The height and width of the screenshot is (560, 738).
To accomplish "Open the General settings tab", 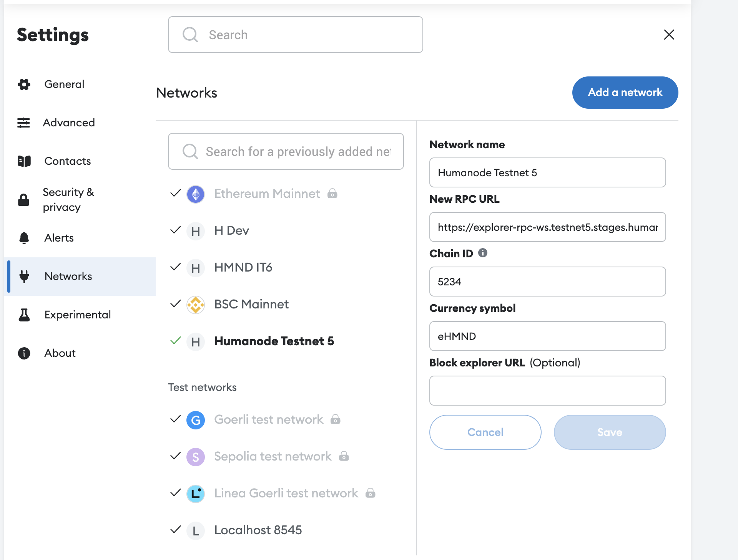I will coord(64,84).
